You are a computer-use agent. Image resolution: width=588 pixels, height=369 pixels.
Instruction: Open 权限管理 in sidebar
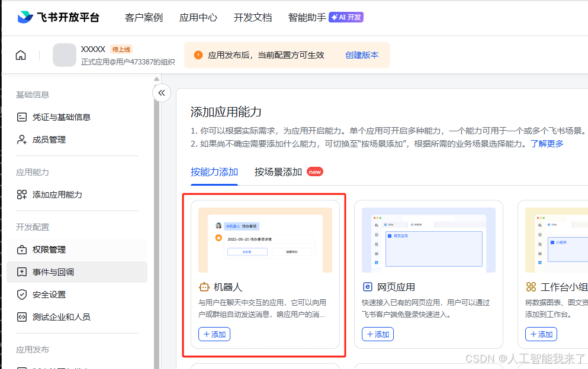(x=77, y=250)
